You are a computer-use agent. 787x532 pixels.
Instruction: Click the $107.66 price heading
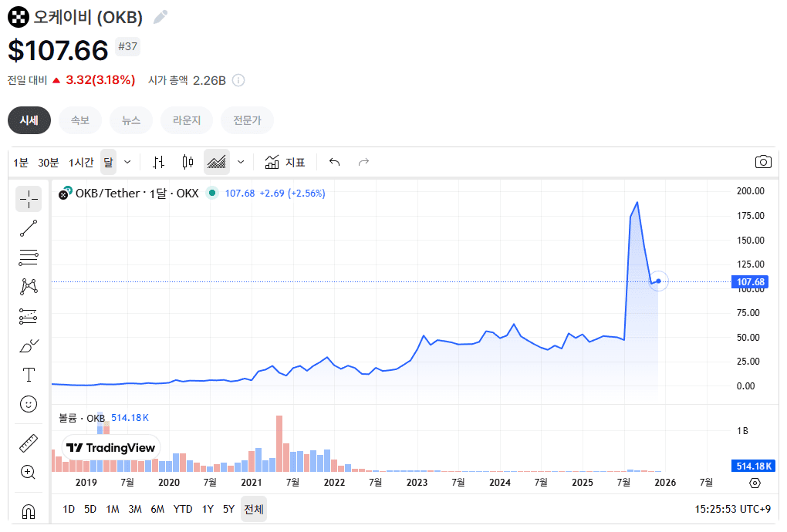click(x=58, y=51)
